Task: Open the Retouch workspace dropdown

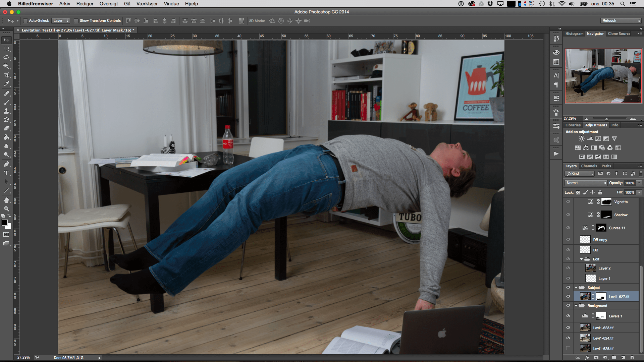Action: [621, 21]
